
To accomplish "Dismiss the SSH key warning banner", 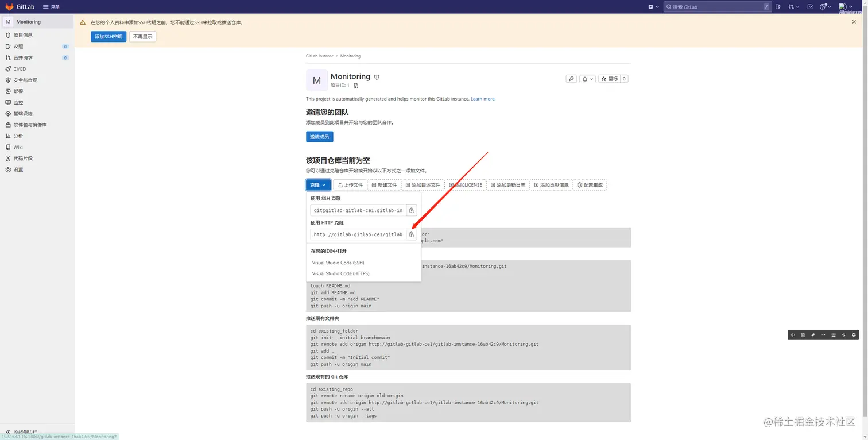I will point(854,22).
